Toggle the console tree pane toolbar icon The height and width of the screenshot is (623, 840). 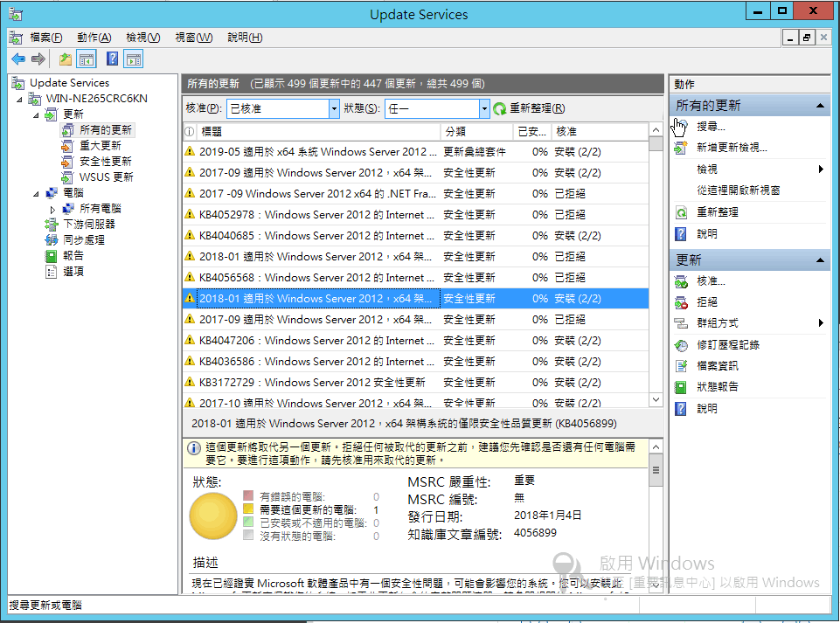[87, 59]
